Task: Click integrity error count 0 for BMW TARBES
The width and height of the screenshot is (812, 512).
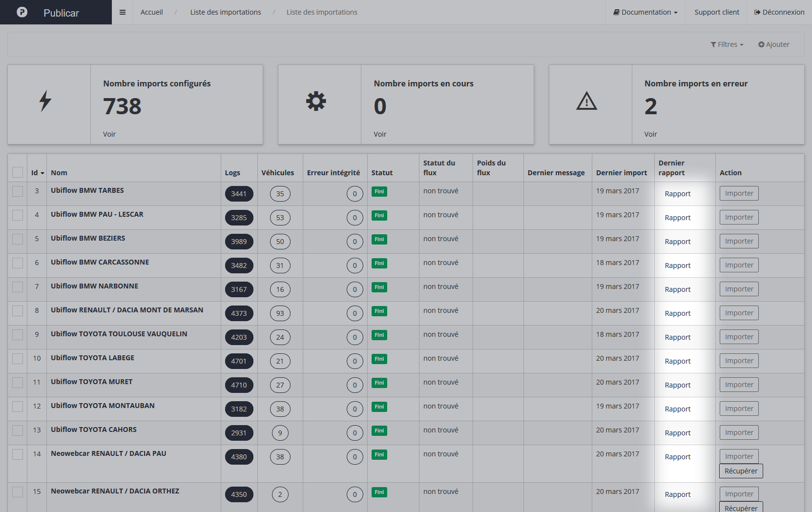Action: coord(355,194)
